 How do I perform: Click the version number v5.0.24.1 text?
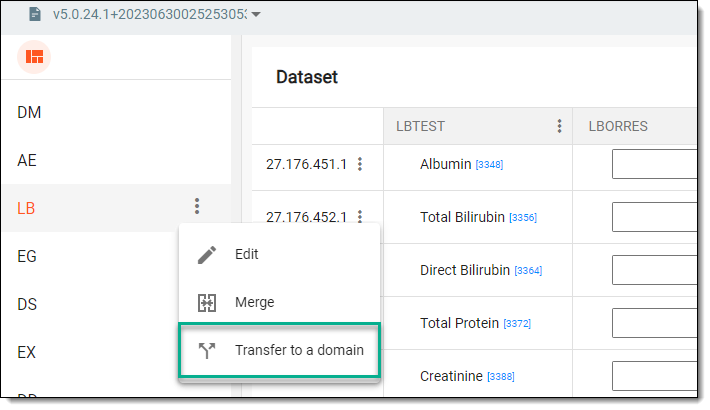149,14
